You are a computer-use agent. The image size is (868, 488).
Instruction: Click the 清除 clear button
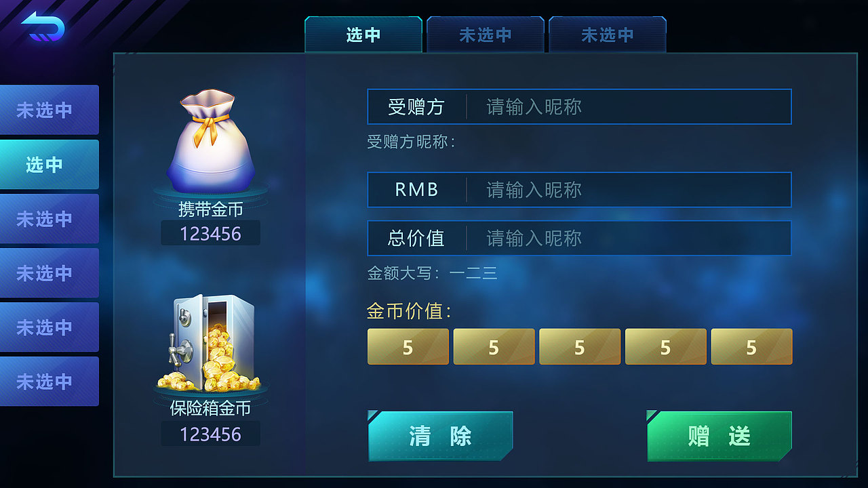[440, 436]
